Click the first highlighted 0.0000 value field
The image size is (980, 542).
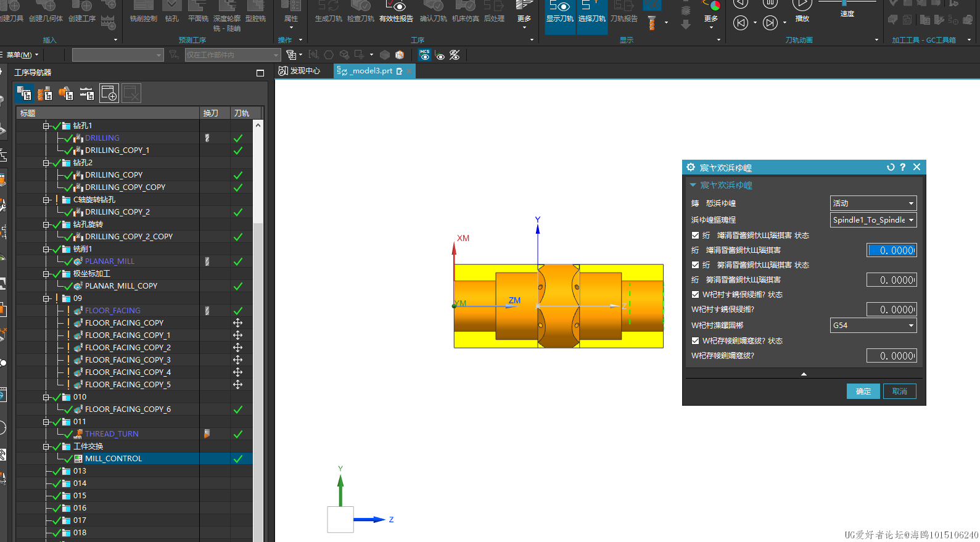point(891,250)
